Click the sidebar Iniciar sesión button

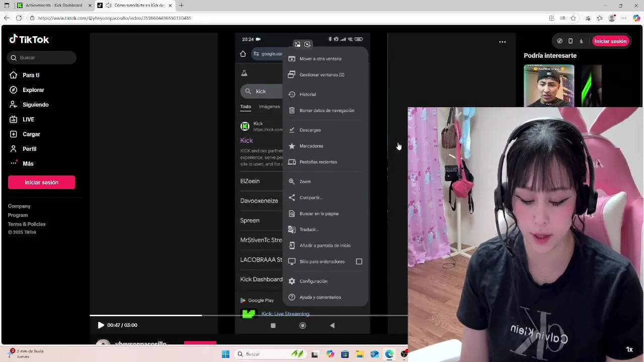pyautogui.click(x=42, y=183)
